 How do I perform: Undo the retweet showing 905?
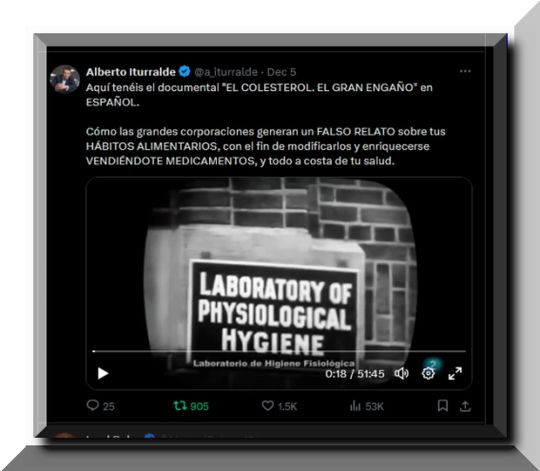click(191, 406)
